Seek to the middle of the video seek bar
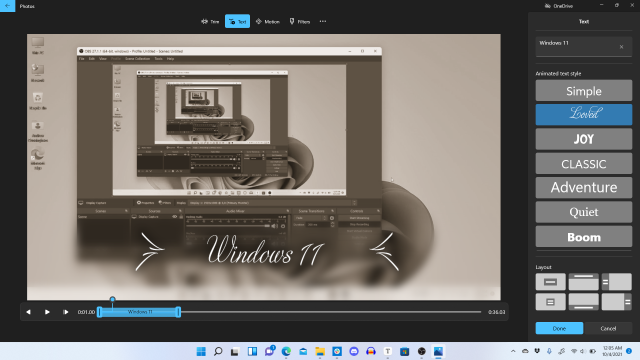 click(290, 312)
